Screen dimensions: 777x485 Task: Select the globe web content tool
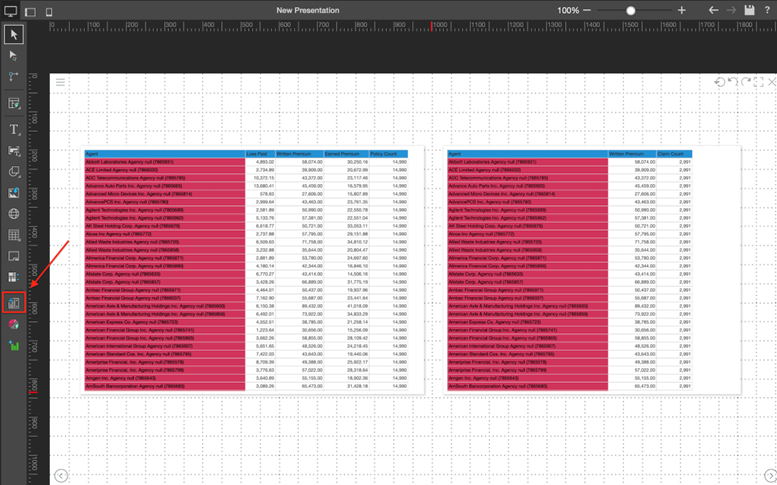[x=14, y=214]
